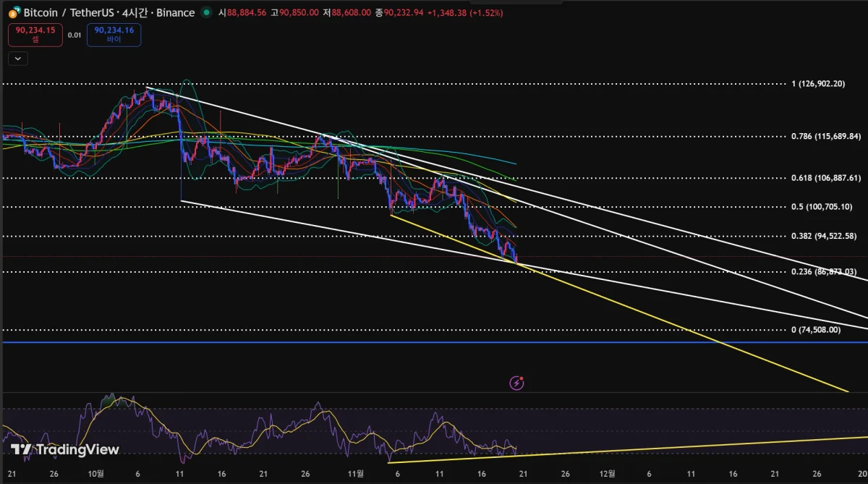Click the 0.01 spread value
Viewport: 868px width, 484px height.
[x=75, y=35]
